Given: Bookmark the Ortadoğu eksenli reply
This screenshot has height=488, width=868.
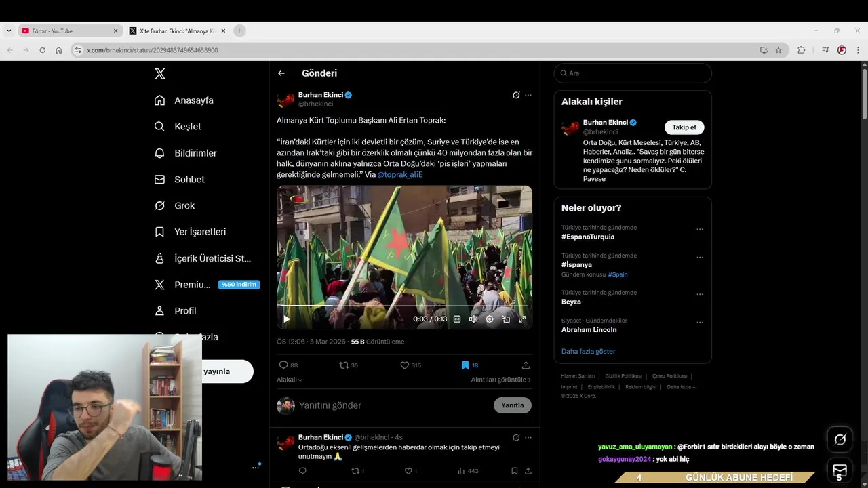Looking at the screenshot, I should 515,471.
